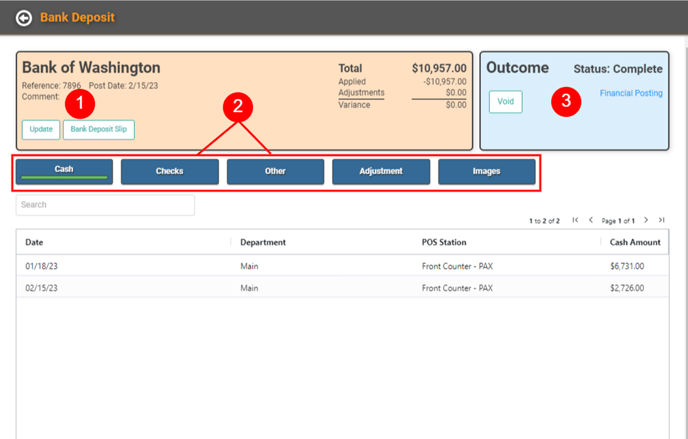Image resolution: width=688 pixels, height=439 pixels.
Task: Show the Adjustment tab
Action: tap(381, 172)
